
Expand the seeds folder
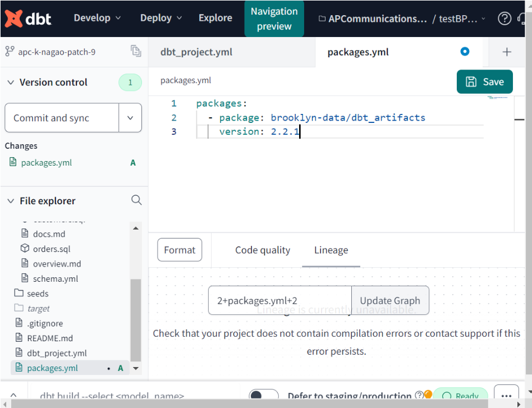(x=38, y=294)
